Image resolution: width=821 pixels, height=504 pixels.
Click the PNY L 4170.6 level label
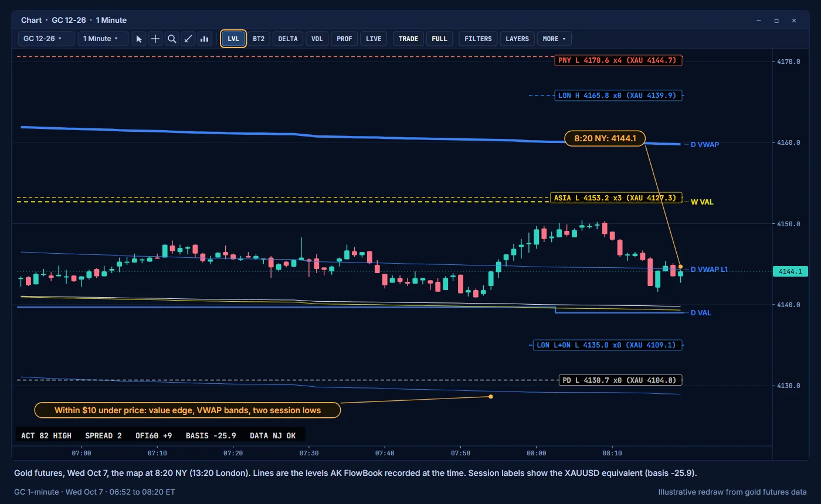[618, 60]
